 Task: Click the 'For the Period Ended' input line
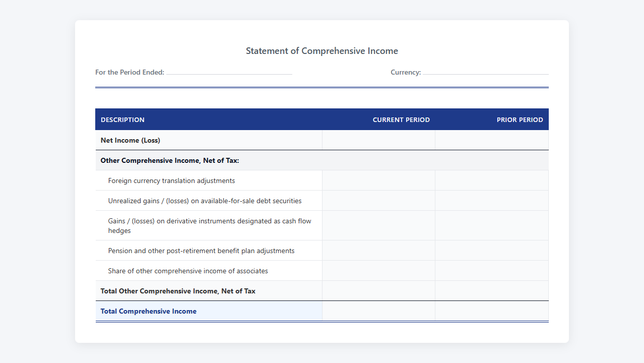[x=229, y=72]
